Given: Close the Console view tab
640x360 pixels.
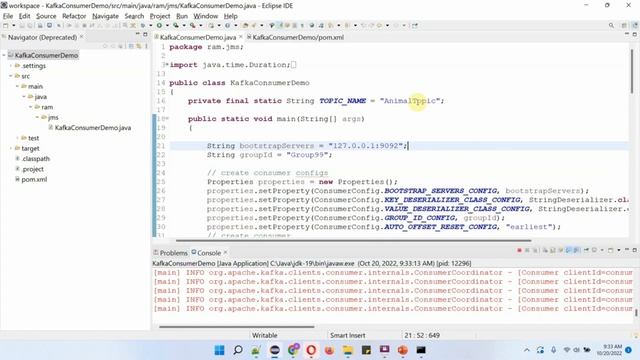Looking at the screenshot, I should coord(225,252).
